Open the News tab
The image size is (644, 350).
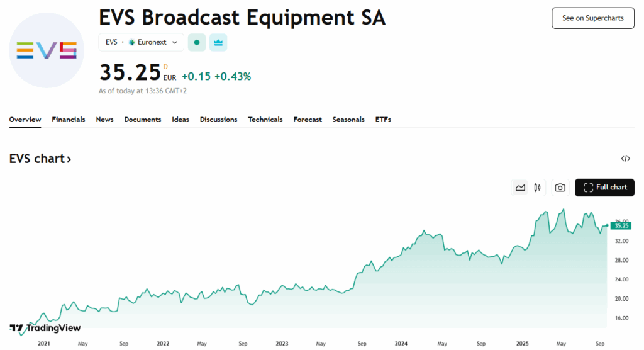pyautogui.click(x=105, y=120)
